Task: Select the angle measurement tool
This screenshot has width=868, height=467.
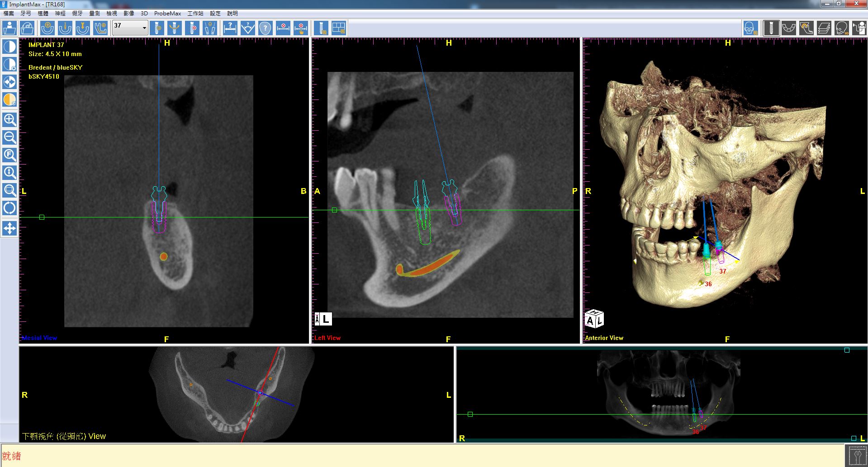Action: (x=248, y=28)
